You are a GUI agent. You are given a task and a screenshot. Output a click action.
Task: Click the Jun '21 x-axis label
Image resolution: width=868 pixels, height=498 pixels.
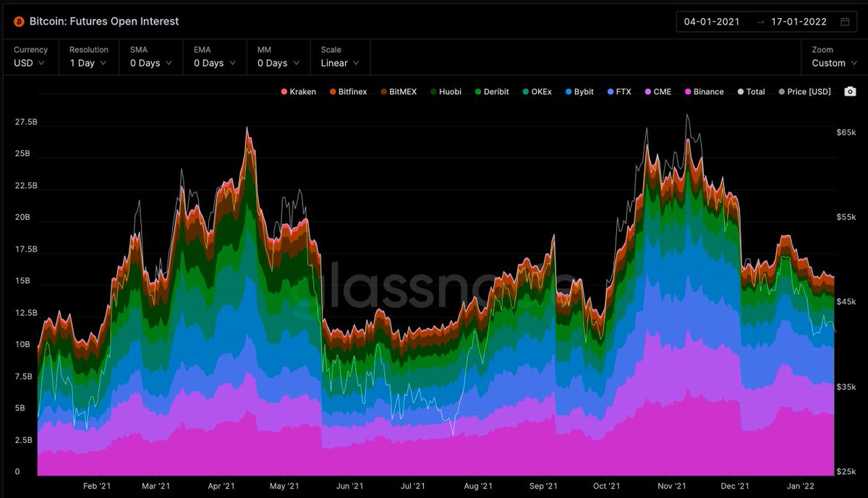[349, 487]
